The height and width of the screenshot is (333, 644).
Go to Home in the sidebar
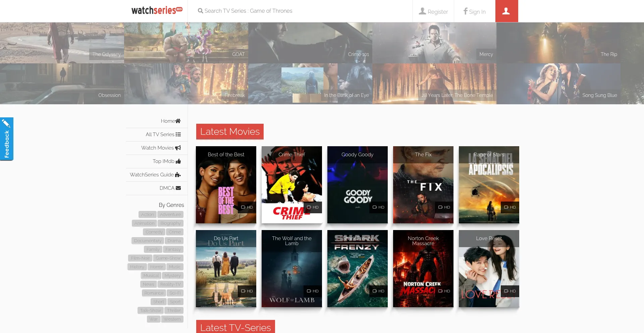tap(157, 121)
